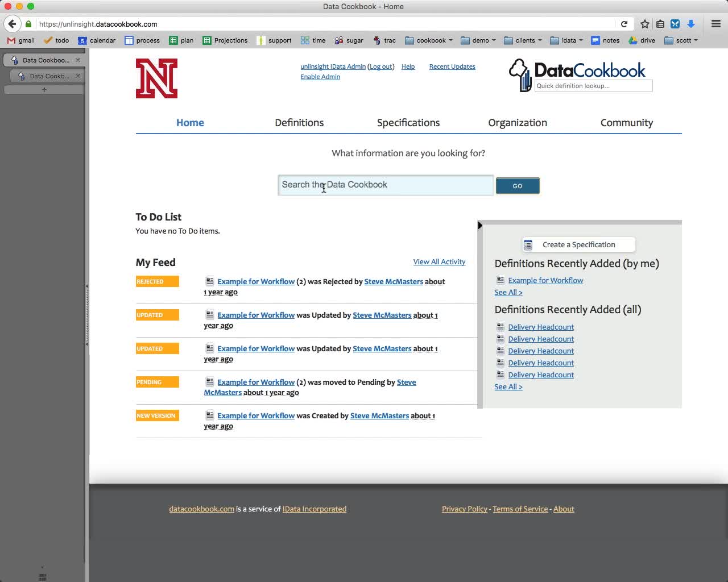Viewport: 728px width, 582px height.
Task: Open the notes bookmark
Action: [606, 40]
